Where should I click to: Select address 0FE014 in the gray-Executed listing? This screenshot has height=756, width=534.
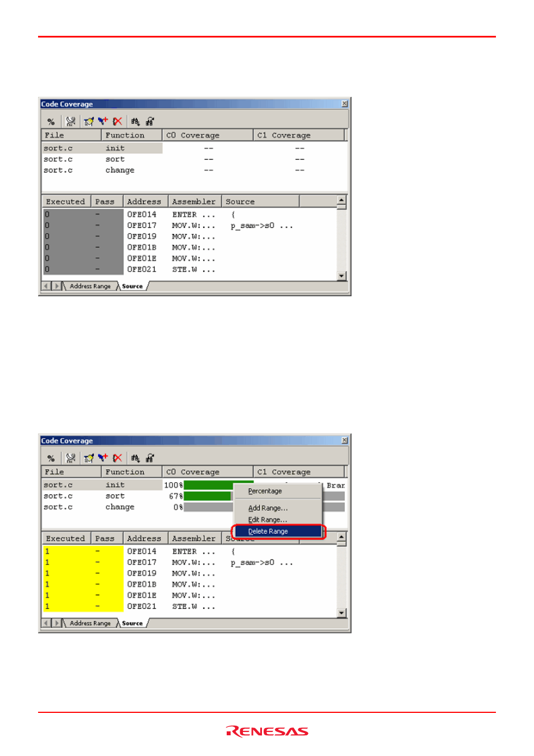[142, 214]
